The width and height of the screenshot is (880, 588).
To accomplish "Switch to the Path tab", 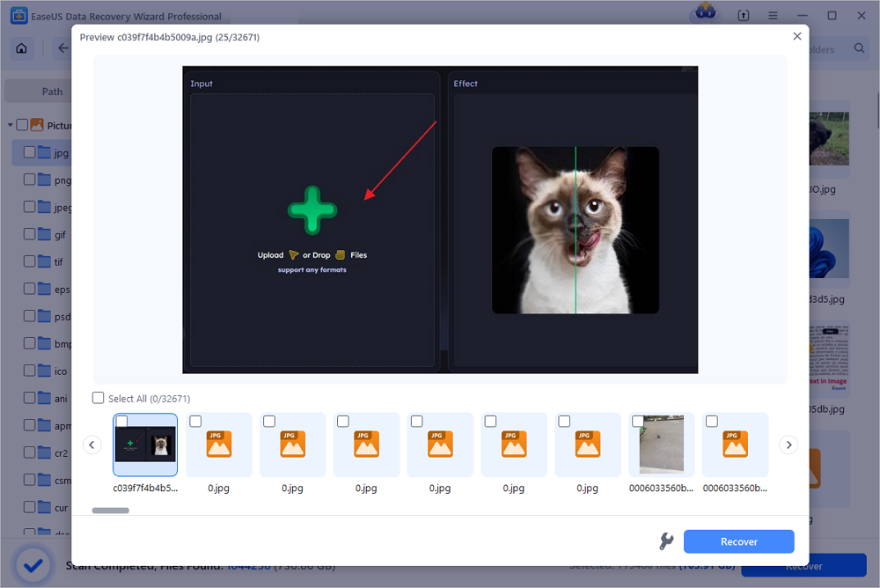I will [x=52, y=92].
